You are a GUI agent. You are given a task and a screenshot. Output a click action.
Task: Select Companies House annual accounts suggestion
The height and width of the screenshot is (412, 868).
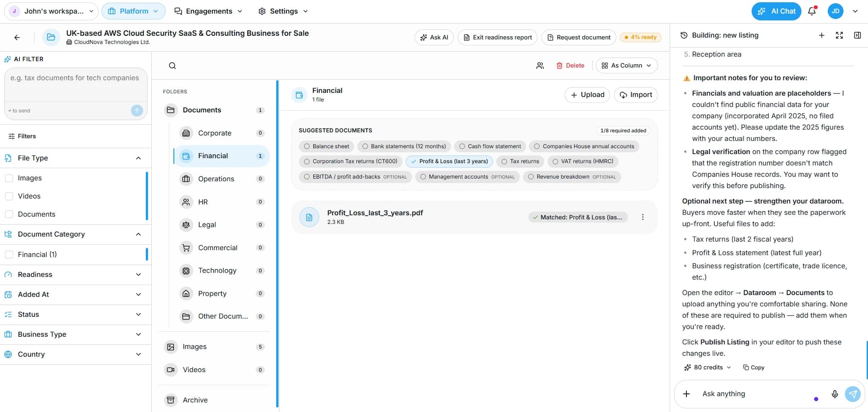click(584, 146)
